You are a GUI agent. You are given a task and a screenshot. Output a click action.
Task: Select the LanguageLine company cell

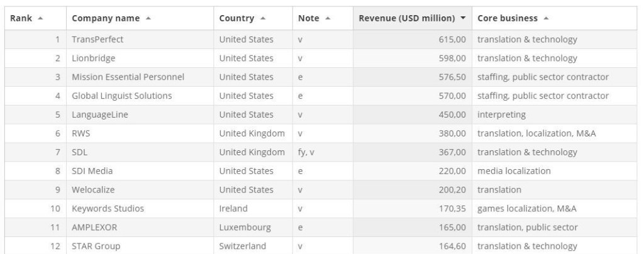click(100, 114)
